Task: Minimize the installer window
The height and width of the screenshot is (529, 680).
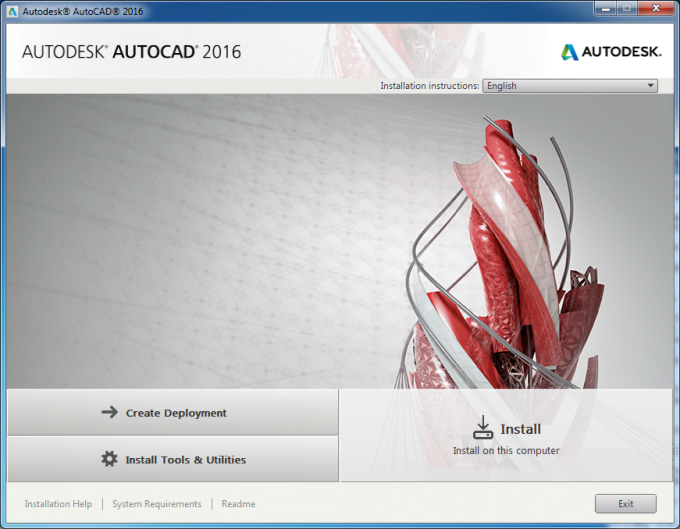Action: tap(605, 9)
